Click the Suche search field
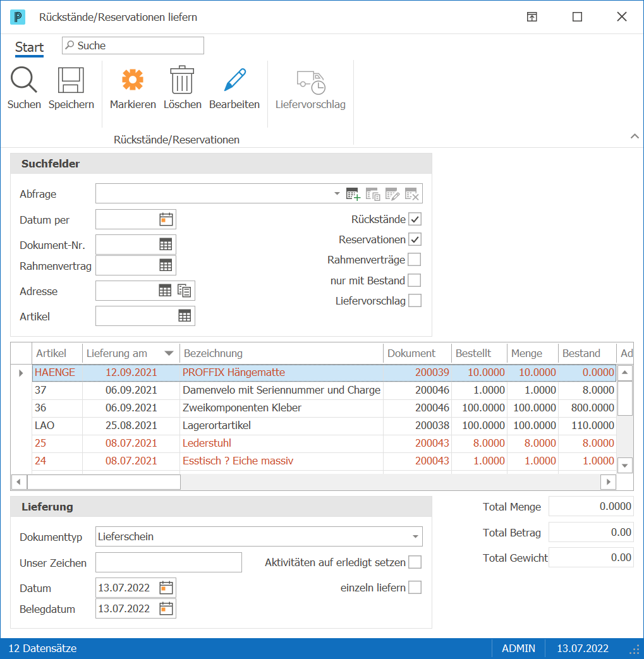 click(133, 45)
